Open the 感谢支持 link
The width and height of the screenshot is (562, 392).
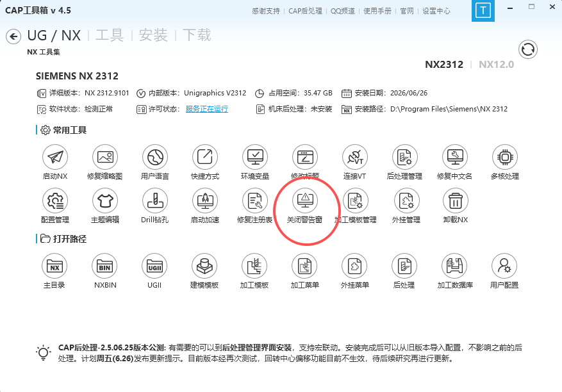click(265, 11)
